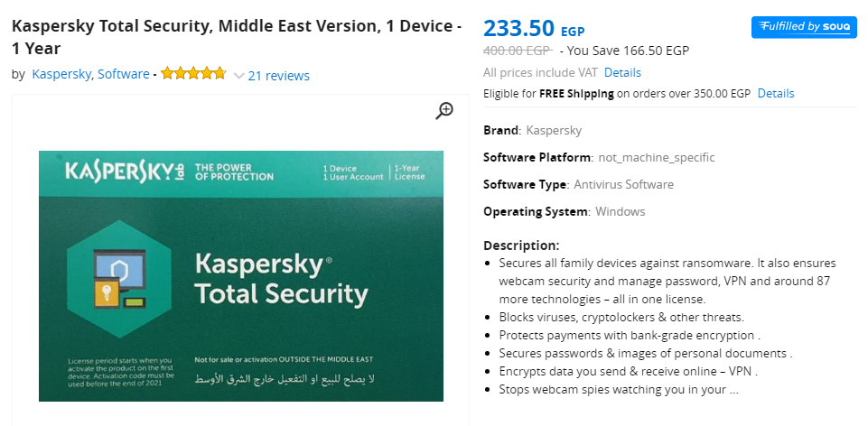The image size is (868, 426).
Task: Click the Kaspersky Total Security box image
Action: (x=241, y=275)
